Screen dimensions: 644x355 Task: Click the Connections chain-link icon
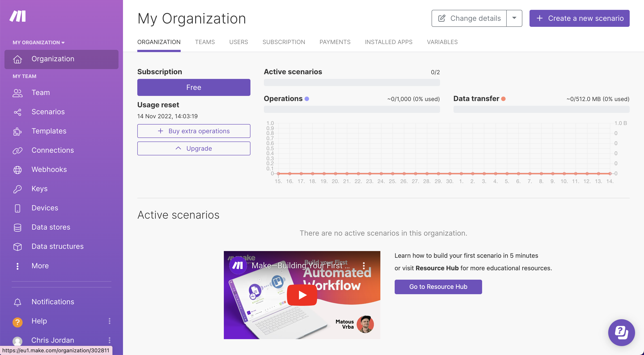pos(17,150)
